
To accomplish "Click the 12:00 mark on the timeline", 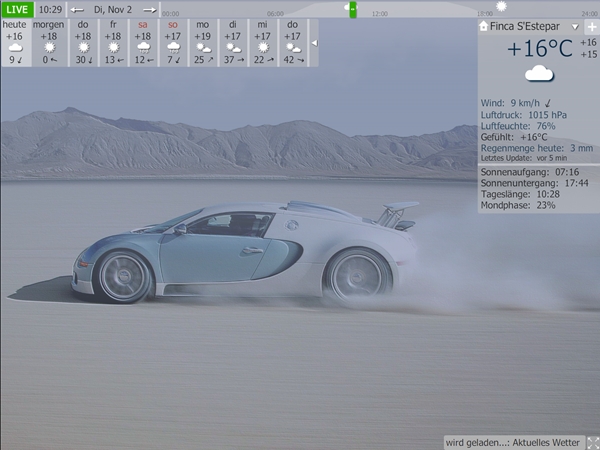I will coord(380,14).
